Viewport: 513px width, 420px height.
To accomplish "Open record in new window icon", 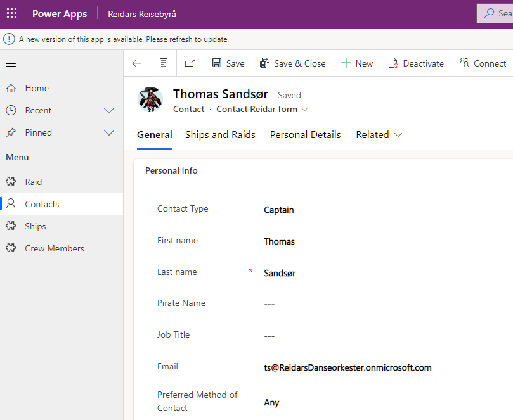I will (x=190, y=63).
